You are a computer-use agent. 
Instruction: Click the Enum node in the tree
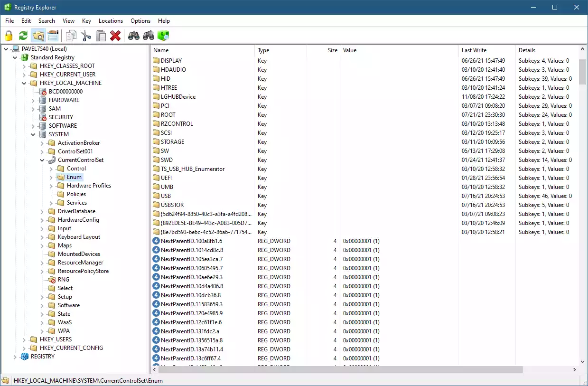tap(75, 177)
